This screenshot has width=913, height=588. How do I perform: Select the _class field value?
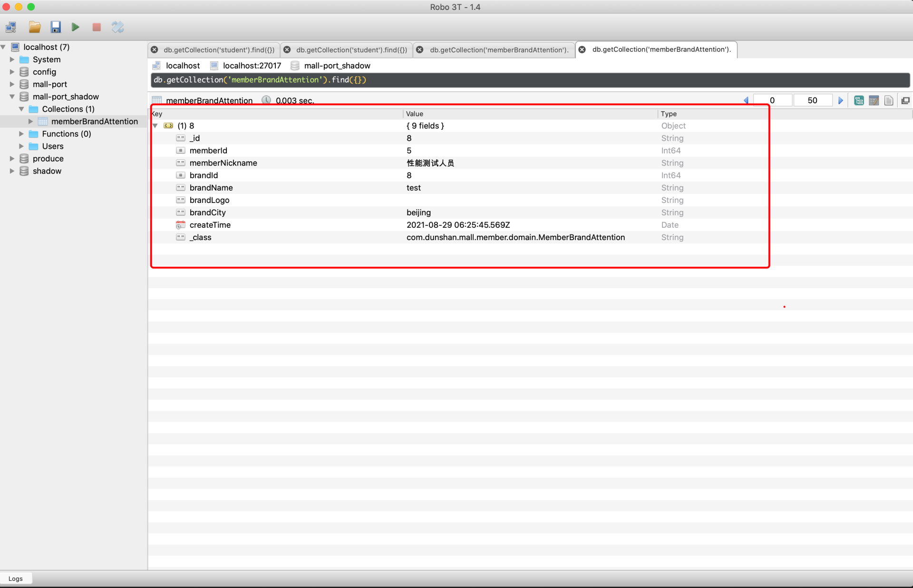click(515, 237)
